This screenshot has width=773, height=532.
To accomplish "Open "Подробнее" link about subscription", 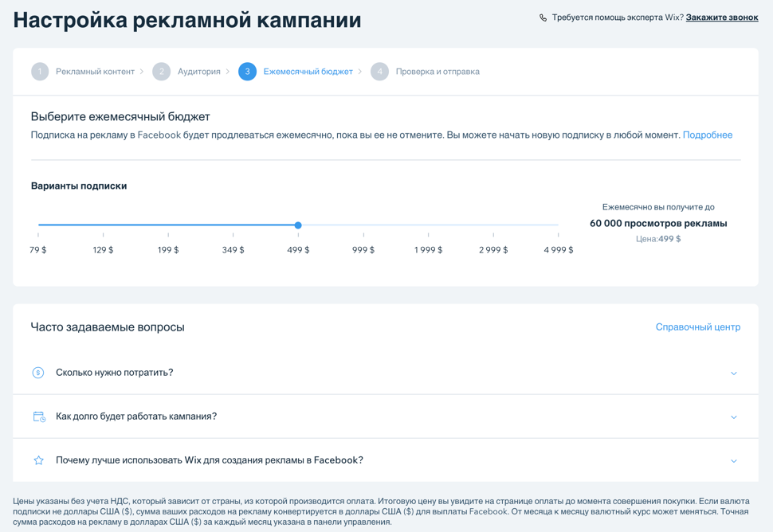I will 708,135.
